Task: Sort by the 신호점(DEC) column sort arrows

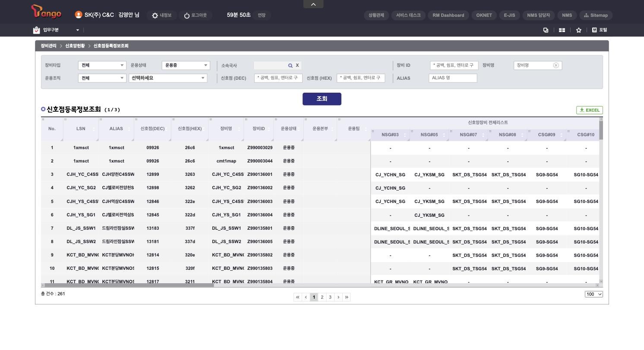Action: coord(167,129)
